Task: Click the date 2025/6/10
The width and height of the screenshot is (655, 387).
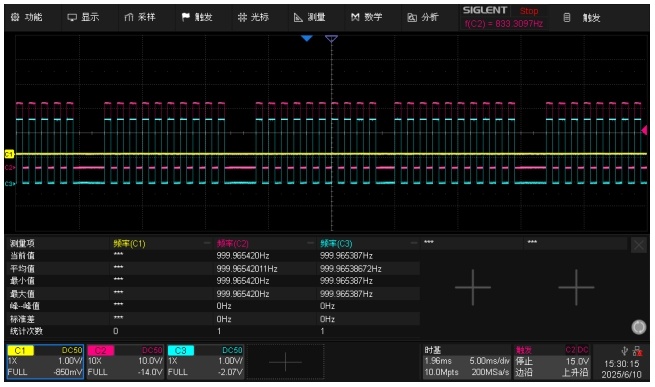Action: pos(621,374)
